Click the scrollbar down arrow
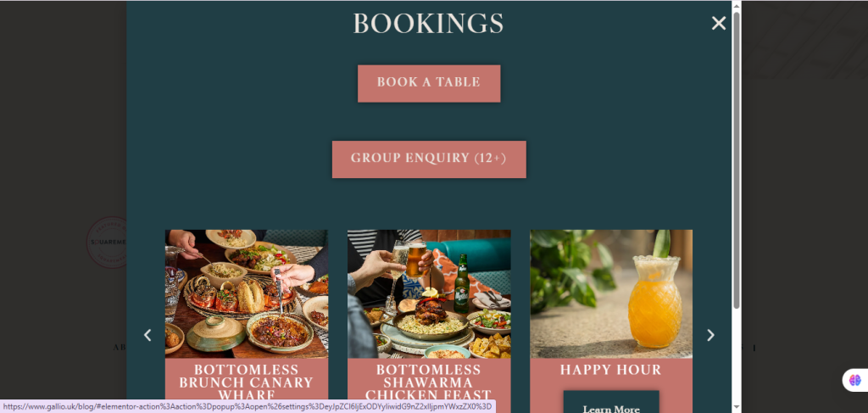This screenshot has width=868, height=413. [x=737, y=407]
